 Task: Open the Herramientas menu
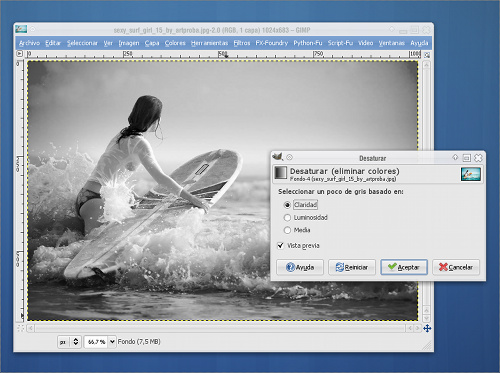(x=209, y=43)
